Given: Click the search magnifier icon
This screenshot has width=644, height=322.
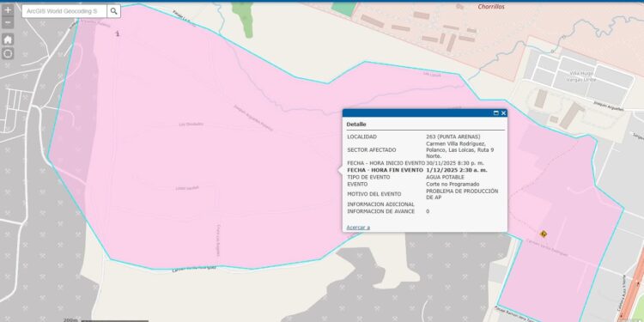Looking at the screenshot, I should pyautogui.click(x=113, y=11).
